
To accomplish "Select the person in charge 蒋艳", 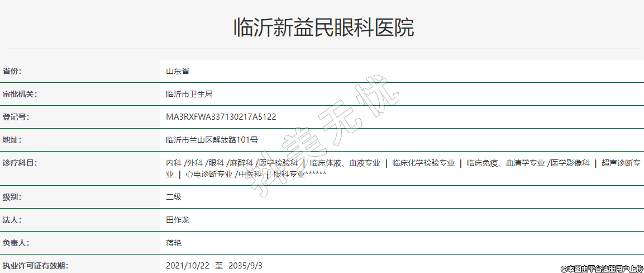I will pyautogui.click(x=174, y=243).
